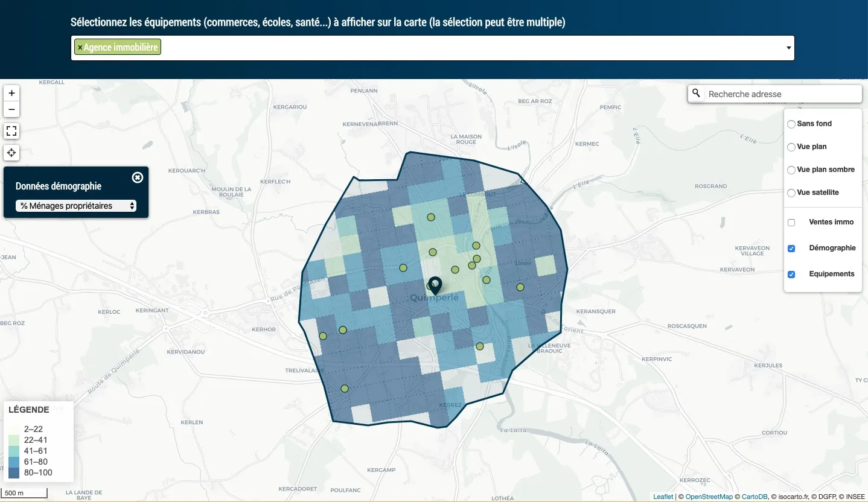Image resolution: width=868 pixels, height=502 pixels.
Task: Open the Leaflet attribution link
Action: (x=663, y=497)
